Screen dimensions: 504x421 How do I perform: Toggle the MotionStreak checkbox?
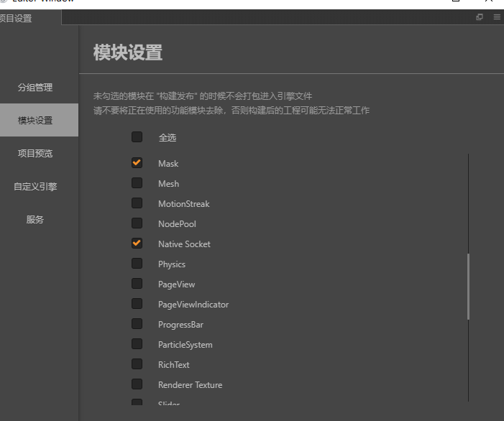click(137, 203)
